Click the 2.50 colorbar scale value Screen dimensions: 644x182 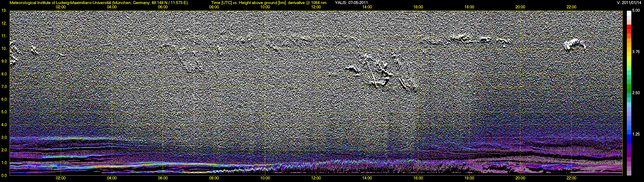click(636, 93)
